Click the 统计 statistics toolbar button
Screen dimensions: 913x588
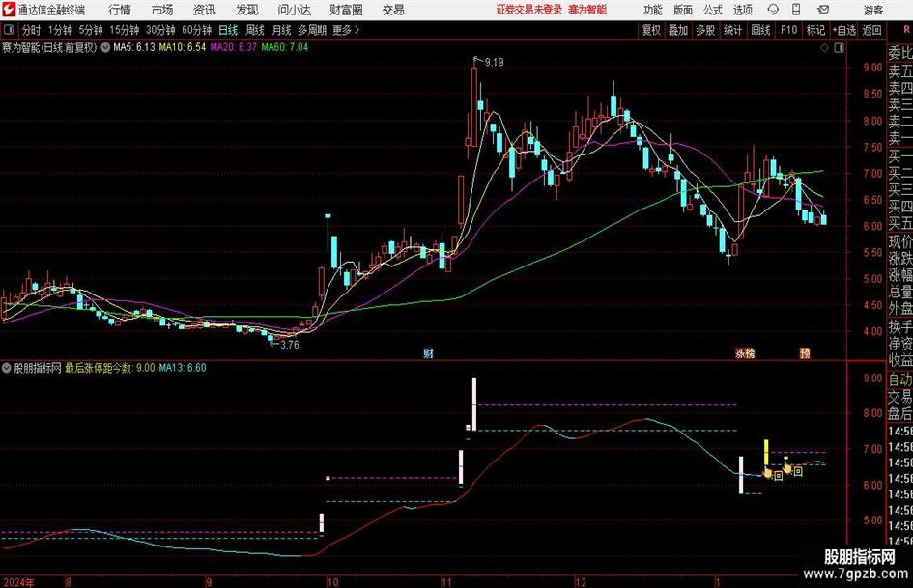click(x=732, y=30)
